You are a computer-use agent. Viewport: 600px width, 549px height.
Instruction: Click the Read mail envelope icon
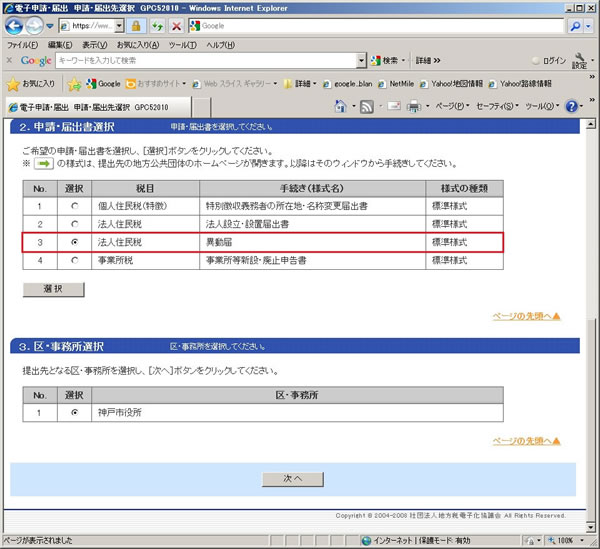(x=394, y=106)
